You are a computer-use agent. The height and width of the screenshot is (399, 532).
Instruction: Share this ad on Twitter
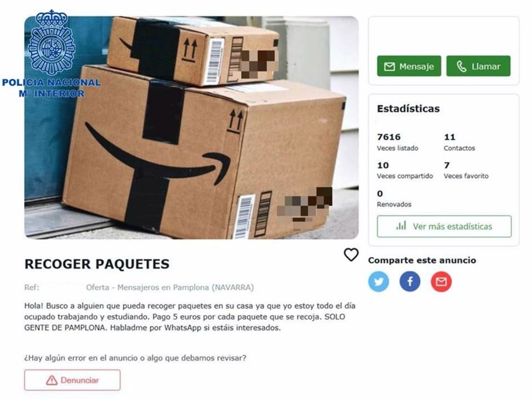click(379, 282)
